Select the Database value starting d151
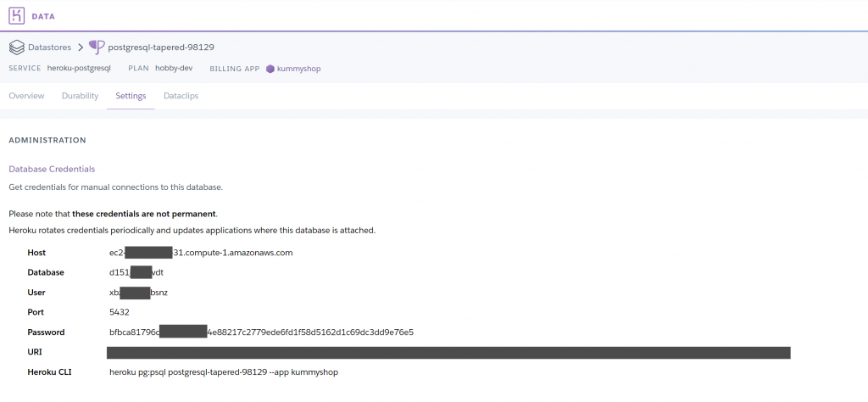 point(136,272)
